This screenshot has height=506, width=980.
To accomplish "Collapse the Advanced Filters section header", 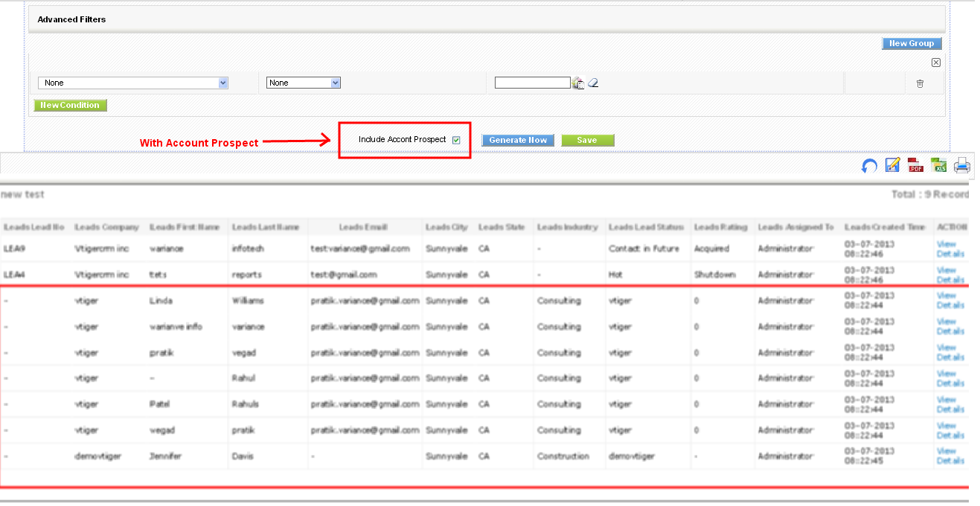I will click(x=487, y=19).
